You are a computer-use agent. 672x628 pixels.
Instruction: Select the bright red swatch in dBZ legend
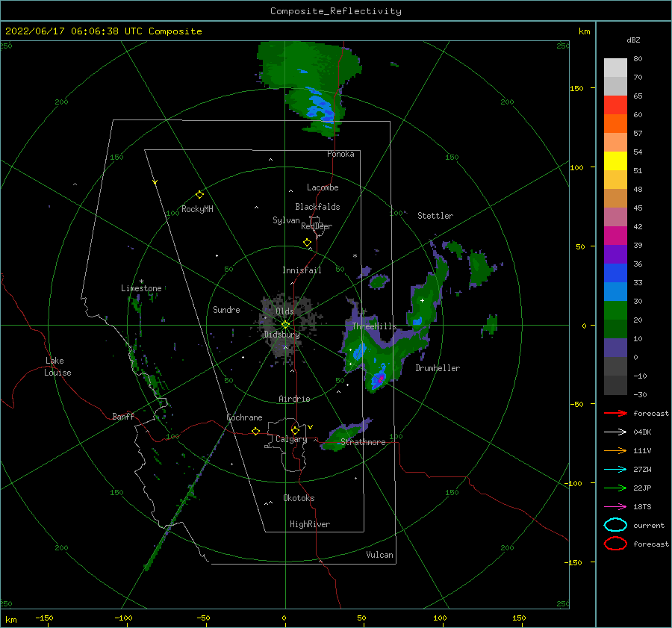tap(615, 105)
